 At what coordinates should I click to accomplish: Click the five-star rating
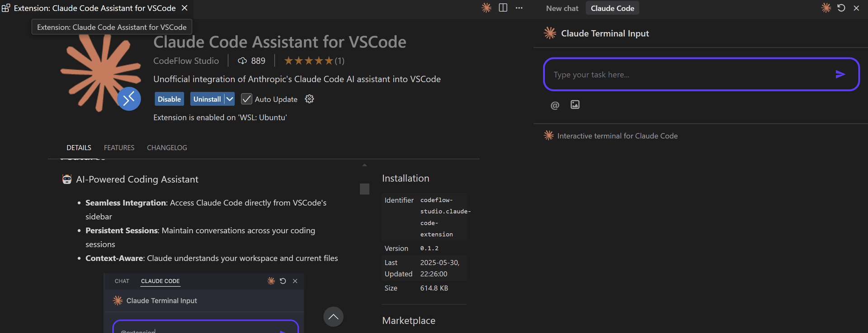(x=308, y=61)
